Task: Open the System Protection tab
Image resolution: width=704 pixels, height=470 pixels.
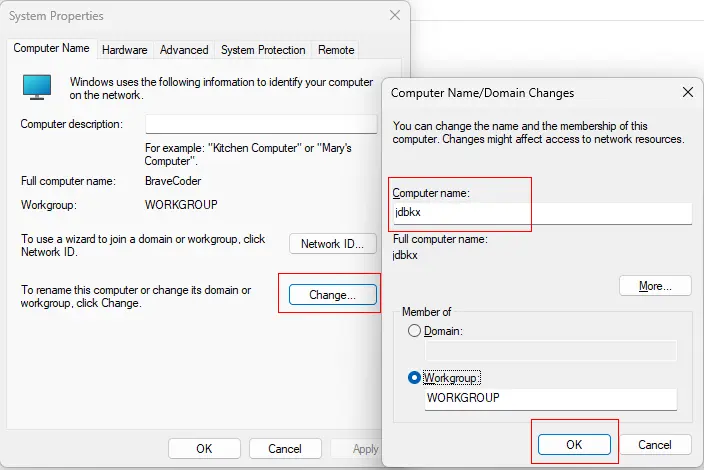Action: 264,50
